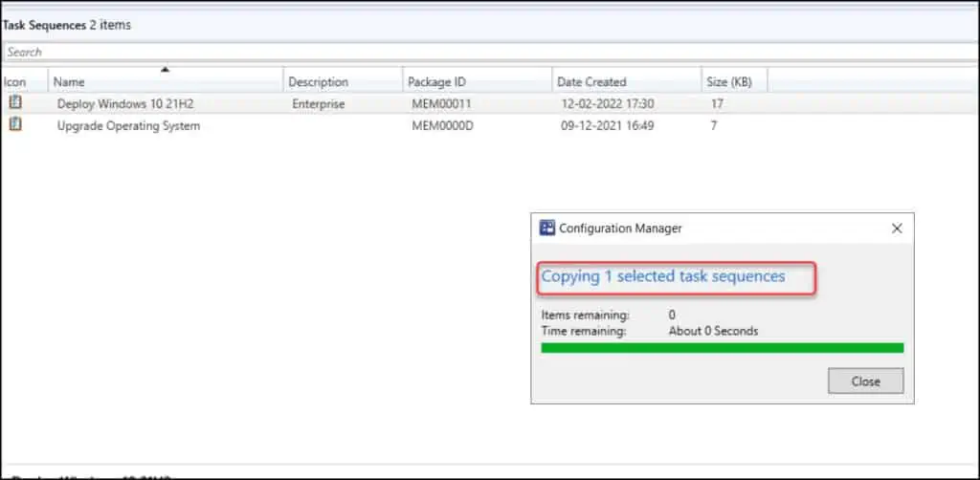This screenshot has height=480, width=980.
Task: Click the green copy progress bar
Action: point(722,348)
